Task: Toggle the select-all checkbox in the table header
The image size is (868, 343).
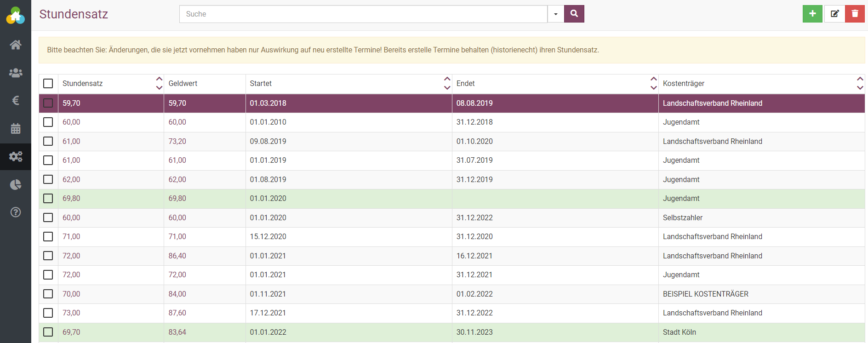Action: pyautogui.click(x=48, y=83)
